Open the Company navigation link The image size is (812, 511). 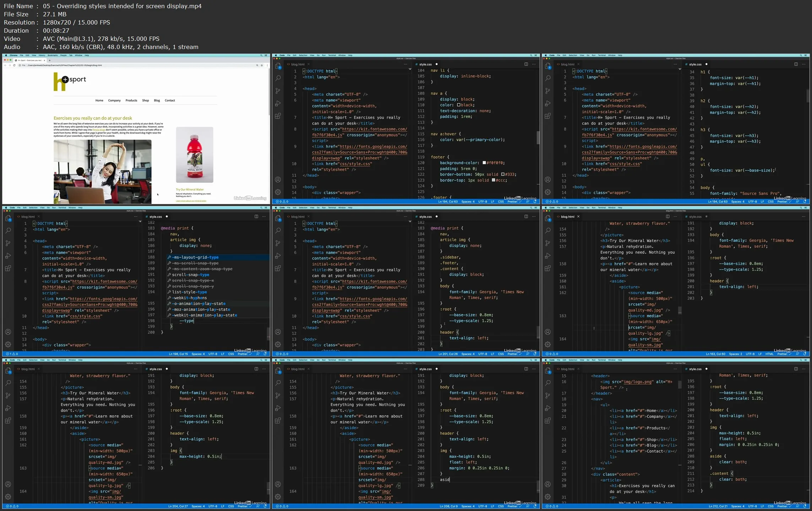(114, 100)
